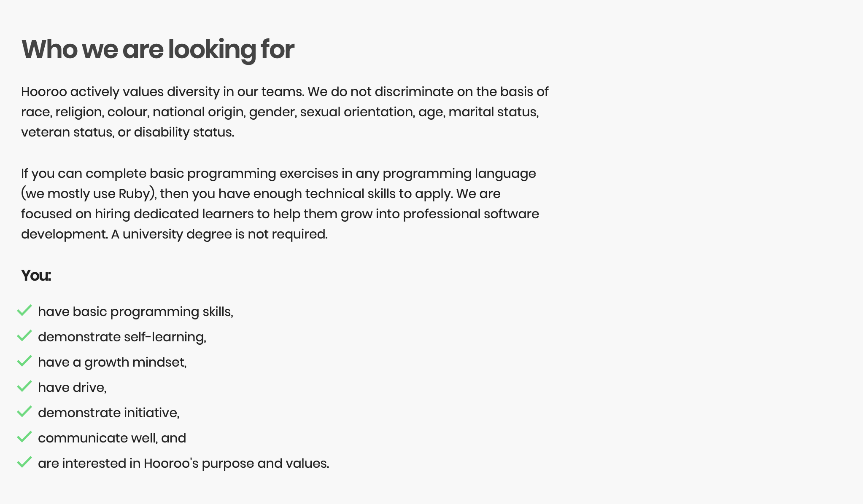Click 'have basic programming skills' text
The image size is (863, 504).
point(135,312)
